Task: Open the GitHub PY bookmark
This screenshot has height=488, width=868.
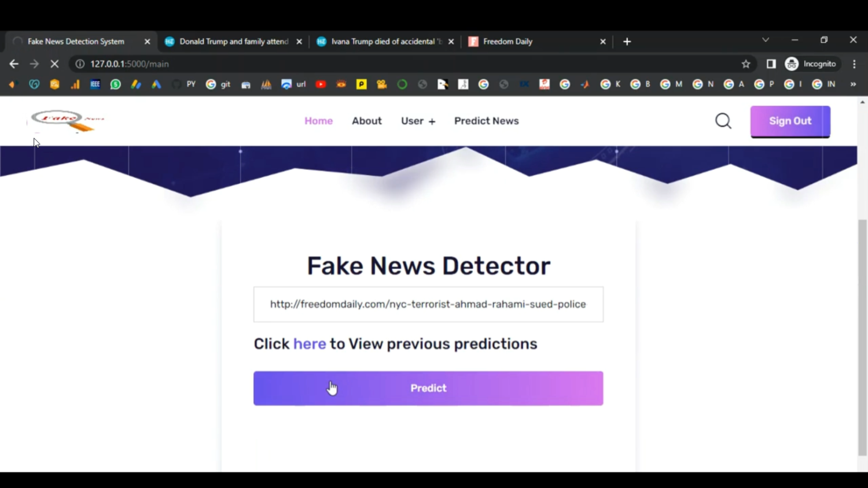Action: pyautogui.click(x=183, y=84)
